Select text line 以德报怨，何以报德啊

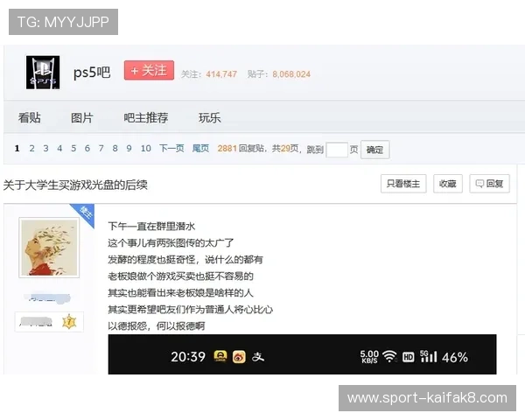[157, 325]
